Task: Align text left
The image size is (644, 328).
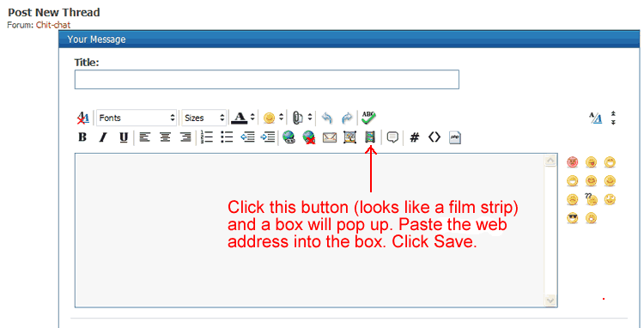Action: pyautogui.click(x=144, y=137)
